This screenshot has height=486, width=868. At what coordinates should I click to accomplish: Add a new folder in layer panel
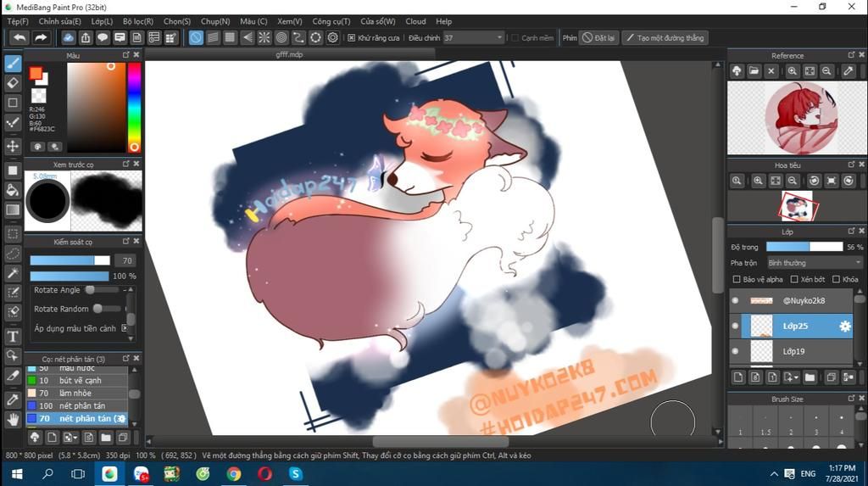click(810, 377)
